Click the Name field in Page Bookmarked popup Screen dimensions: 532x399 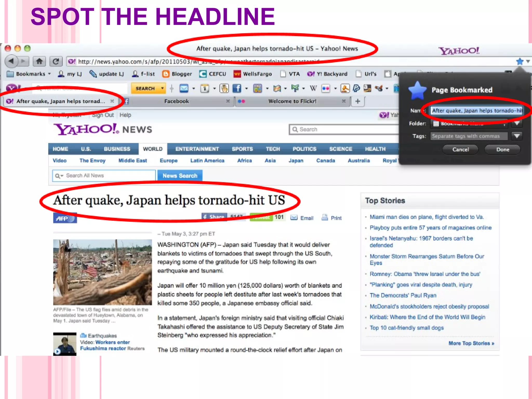[x=476, y=111]
